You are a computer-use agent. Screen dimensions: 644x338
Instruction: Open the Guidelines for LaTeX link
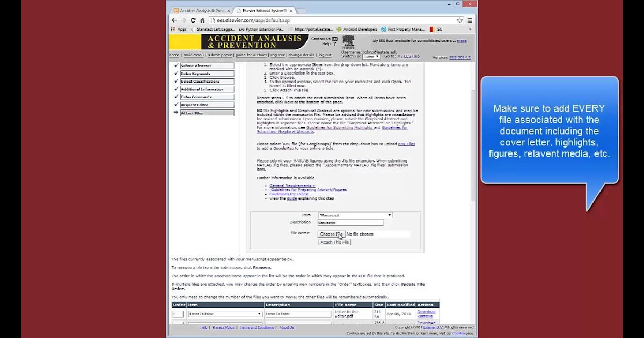(x=288, y=194)
